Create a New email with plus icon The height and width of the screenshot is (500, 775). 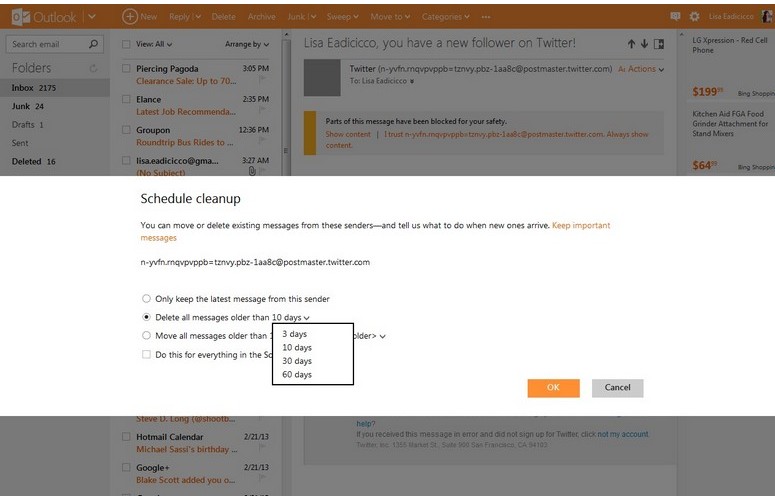tap(139, 16)
